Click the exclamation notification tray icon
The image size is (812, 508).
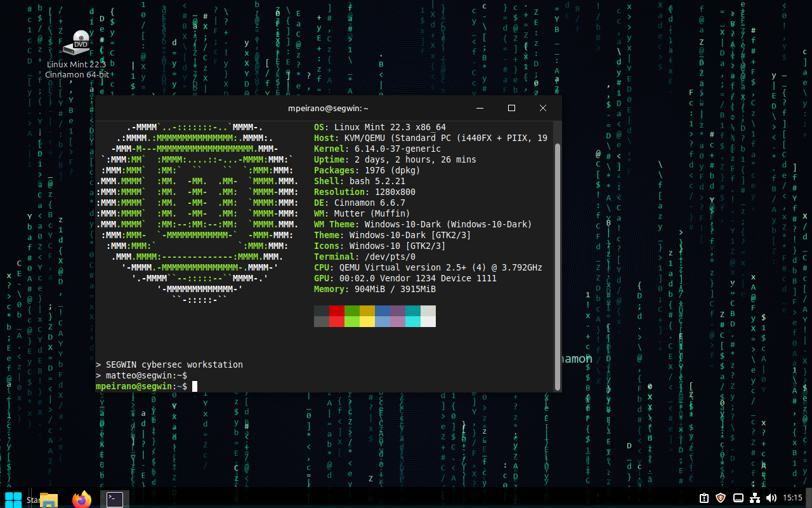pos(704,498)
